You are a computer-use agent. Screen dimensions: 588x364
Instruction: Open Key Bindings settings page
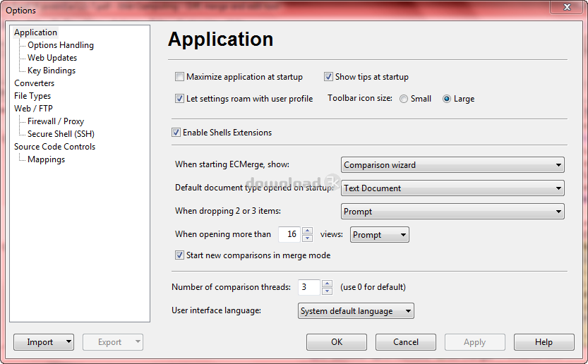click(x=52, y=71)
